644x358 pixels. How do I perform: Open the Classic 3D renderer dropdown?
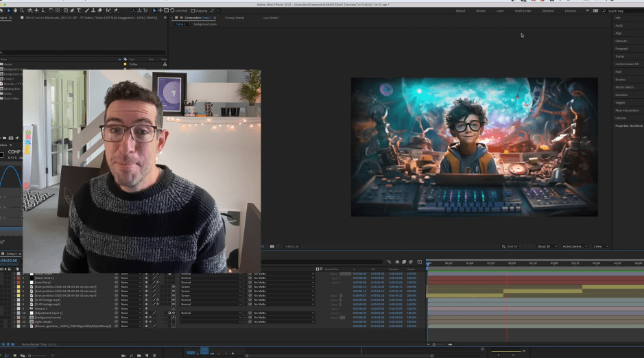[546, 246]
